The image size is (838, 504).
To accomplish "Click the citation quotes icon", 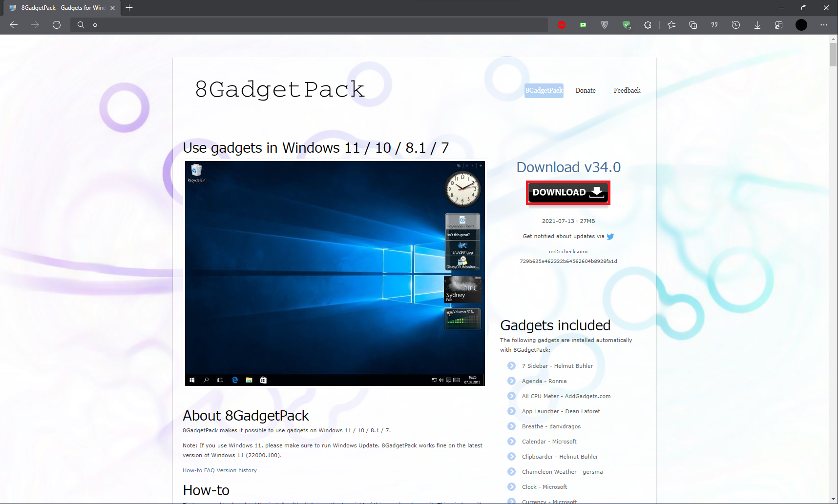I will [x=714, y=25].
